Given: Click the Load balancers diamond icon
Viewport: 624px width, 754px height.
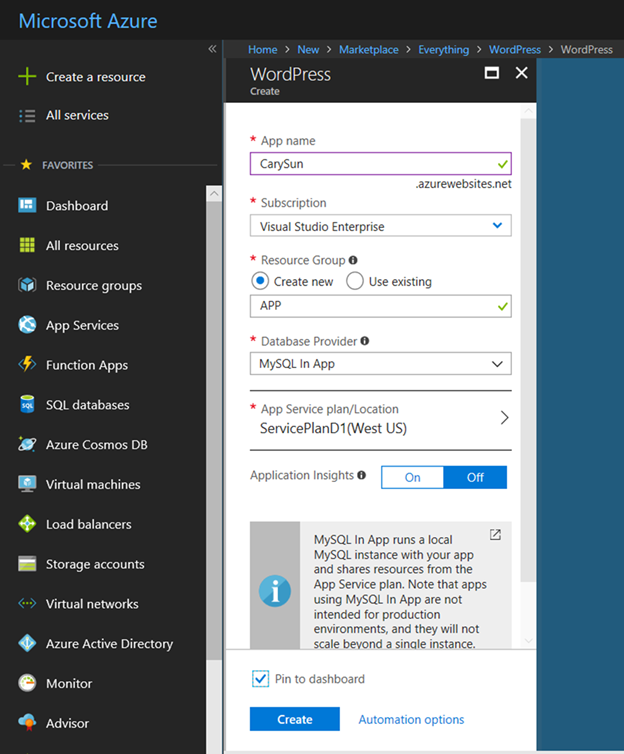Looking at the screenshot, I should [27, 524].
